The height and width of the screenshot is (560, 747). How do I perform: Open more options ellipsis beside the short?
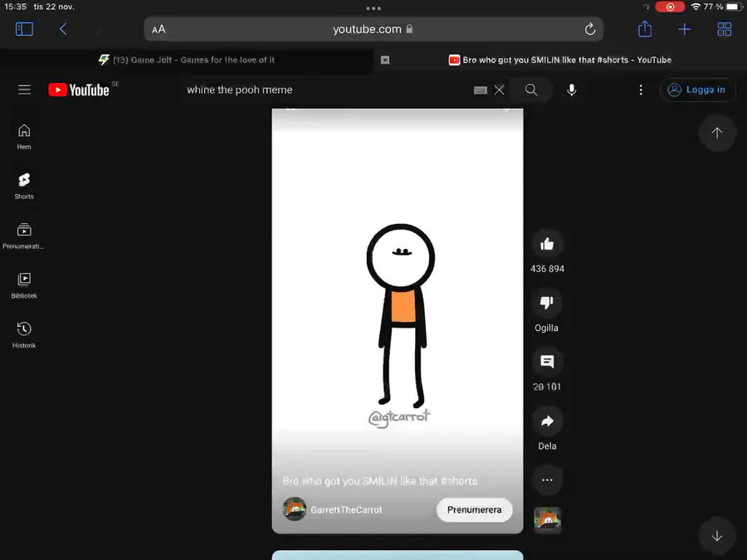click(x=547, y=480)
